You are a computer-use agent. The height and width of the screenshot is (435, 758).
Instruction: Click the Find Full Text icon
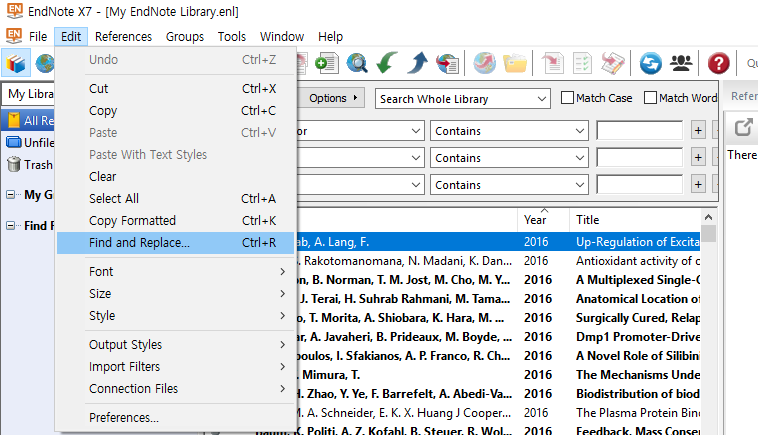(x=448, y=63)
